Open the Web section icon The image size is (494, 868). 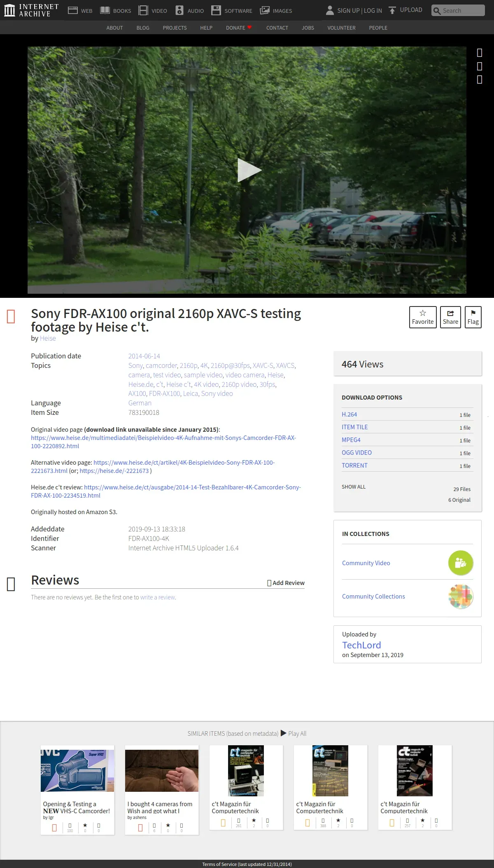click(x=73, y=10)
